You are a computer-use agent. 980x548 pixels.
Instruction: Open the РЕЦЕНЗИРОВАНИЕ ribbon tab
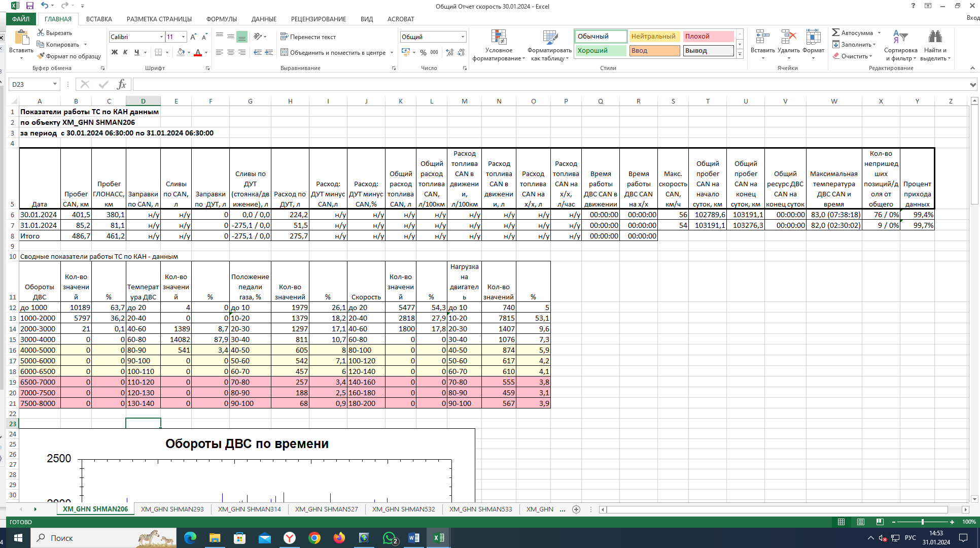[319, 19]
